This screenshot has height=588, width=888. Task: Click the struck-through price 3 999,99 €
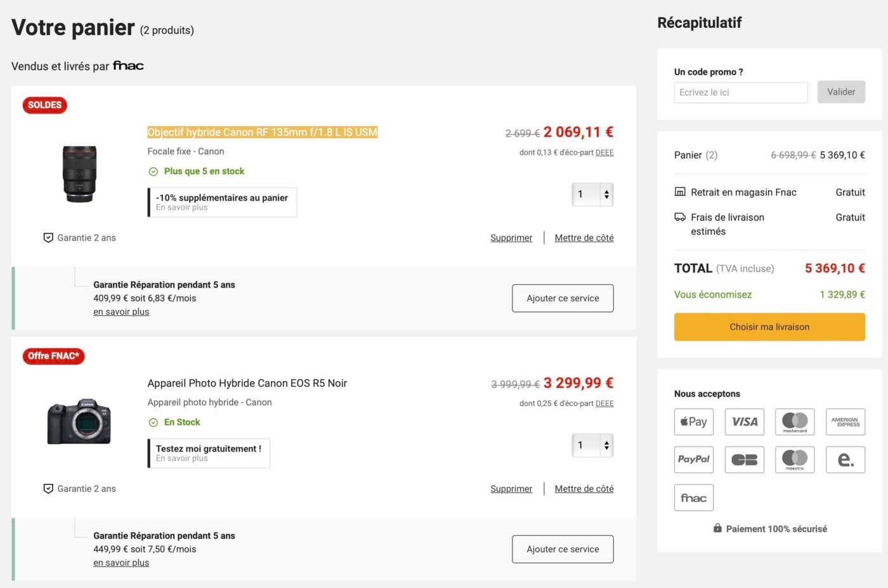[516, 384]
